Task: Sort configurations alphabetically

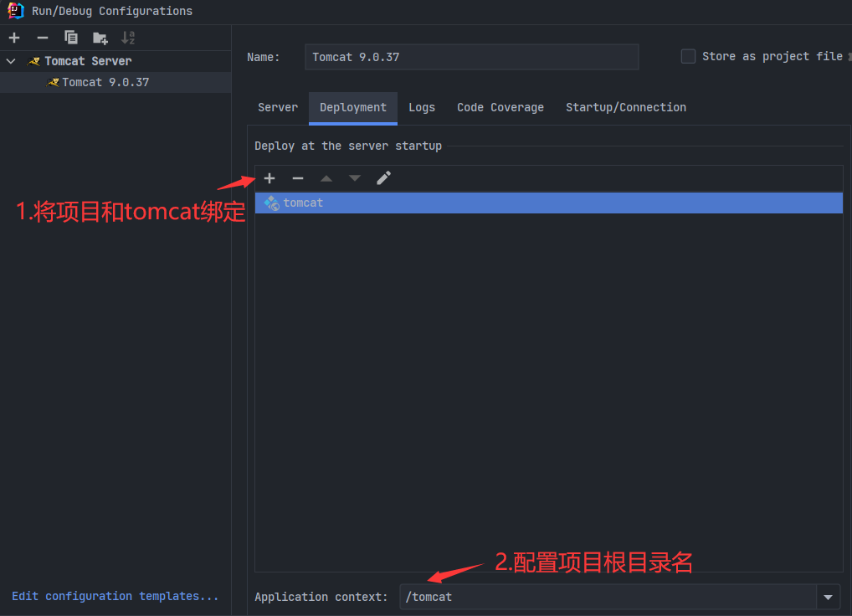Action: point(128,38)
